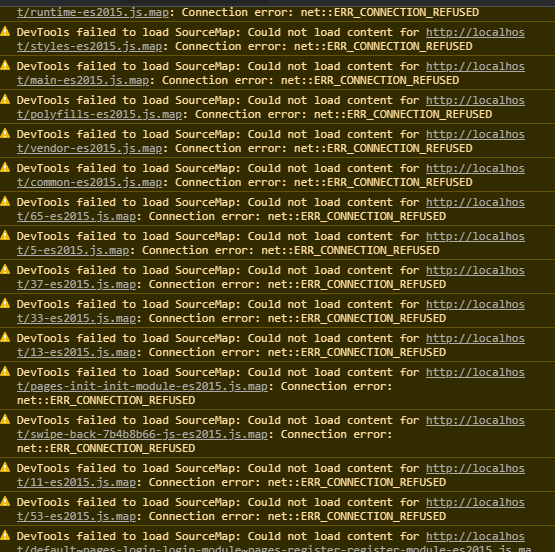Open the 5-es2015.js.map link

[73, 250]
